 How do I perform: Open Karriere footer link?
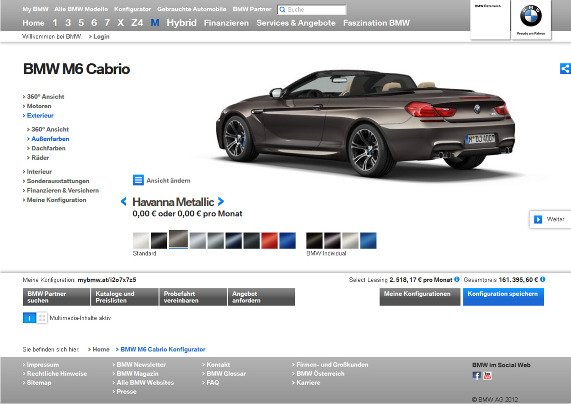click(306, 383)
